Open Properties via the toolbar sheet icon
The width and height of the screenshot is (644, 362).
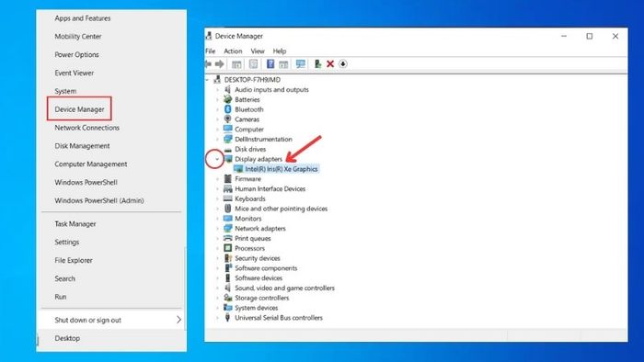[253, 64]
